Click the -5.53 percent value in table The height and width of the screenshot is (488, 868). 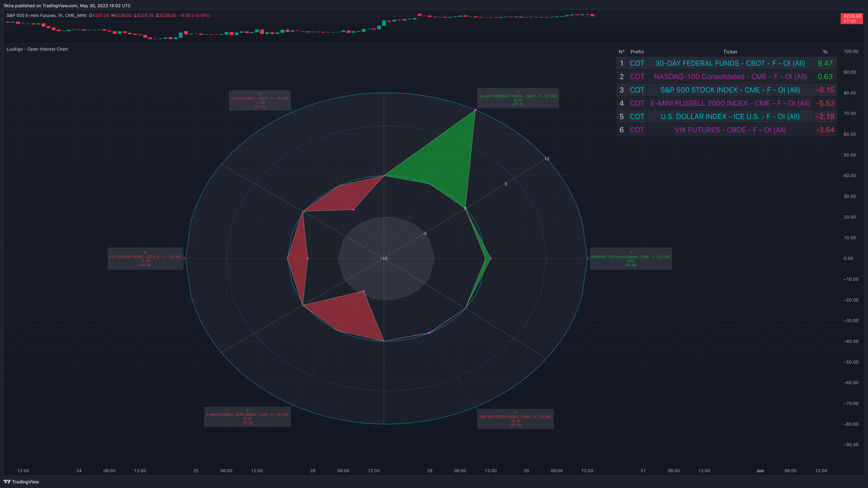coord(825,103)
